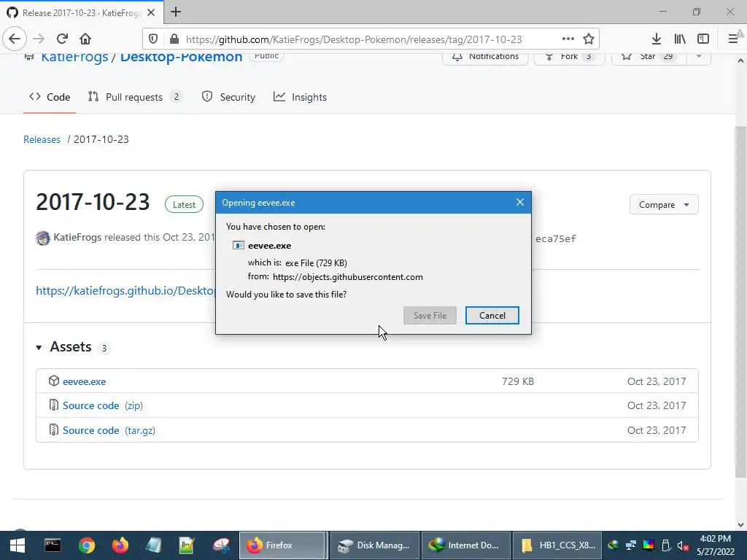Download Source code (tar.gz)
Image resolution: width=747 pixels, height=560 pixels.
point(109,430)
